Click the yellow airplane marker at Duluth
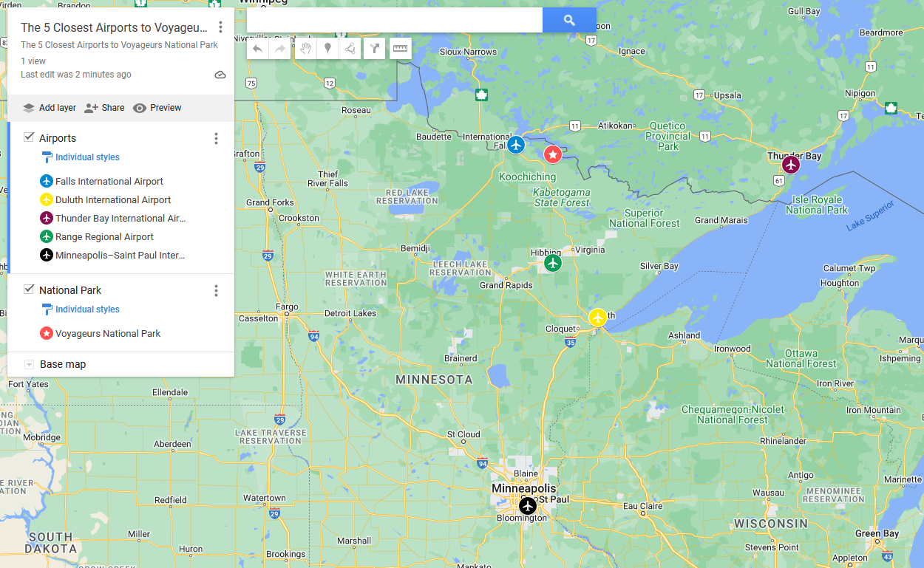Screen dimensions: 924x568 tap(598, 318)
